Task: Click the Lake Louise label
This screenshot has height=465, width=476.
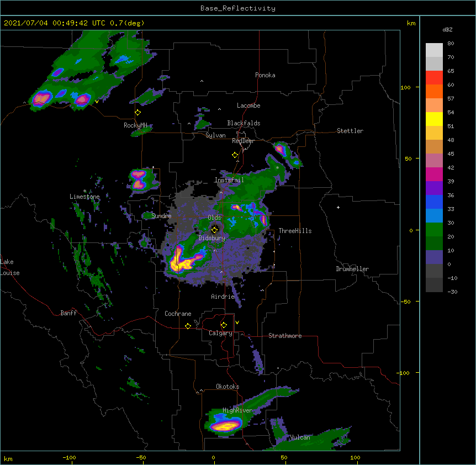Action: tap(10, 267)
